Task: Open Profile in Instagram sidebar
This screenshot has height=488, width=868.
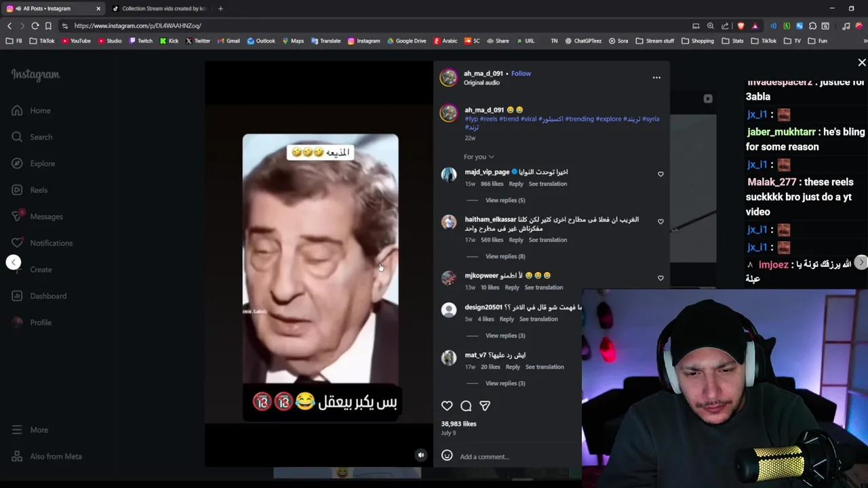Action: (32, 322)
